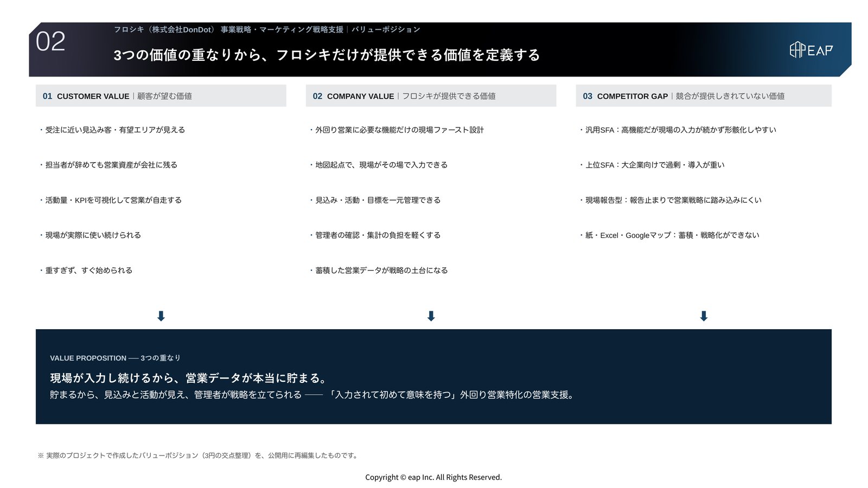The image size is (868, 488).
Task: Click the bullet 重すぎず、すぐ始められる
Action: coord(85,270)
